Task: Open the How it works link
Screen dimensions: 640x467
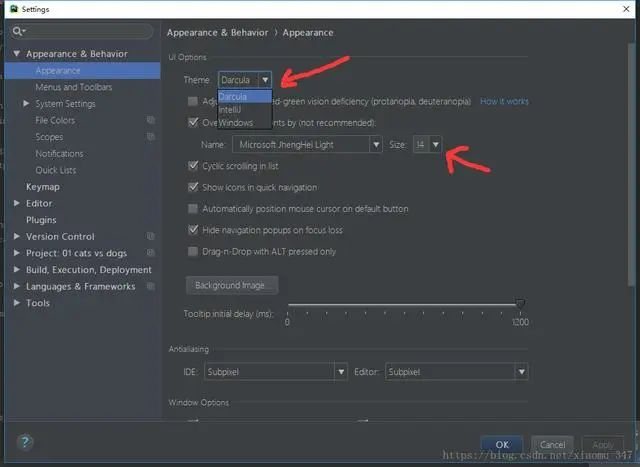Action: [x=504, y=101]
